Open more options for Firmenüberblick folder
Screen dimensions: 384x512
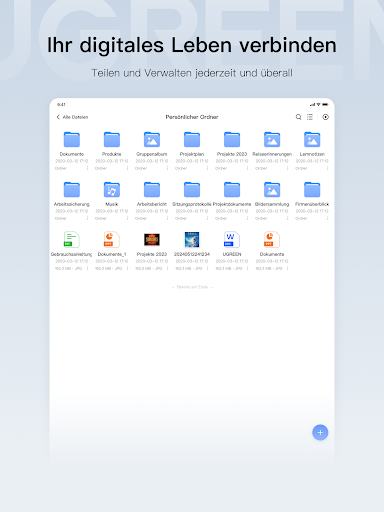[x=328, y=218]
